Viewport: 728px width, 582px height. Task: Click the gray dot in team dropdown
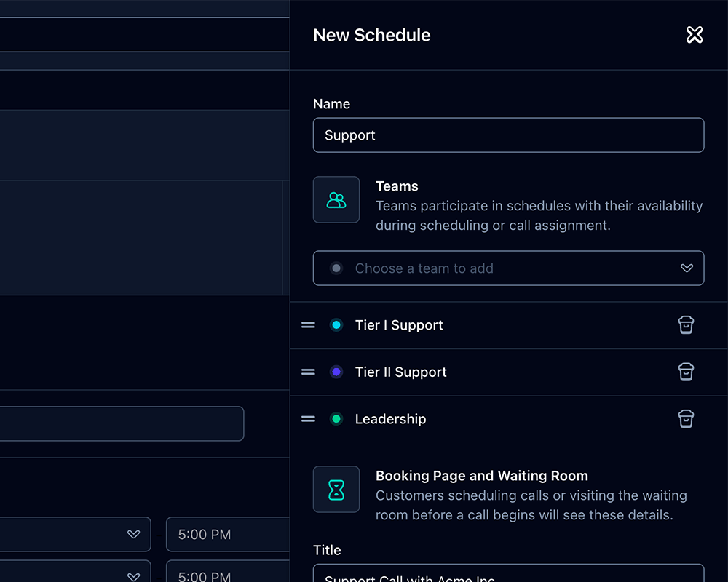pos(336,268)
